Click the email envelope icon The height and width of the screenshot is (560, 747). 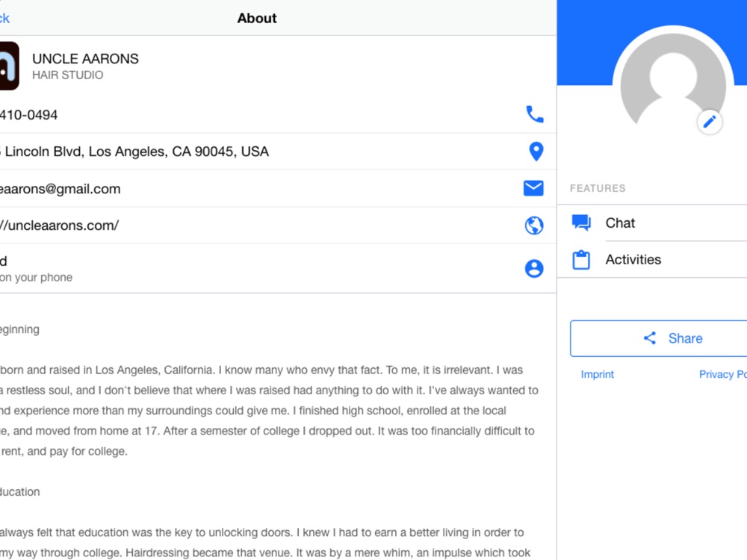point(533,188)
